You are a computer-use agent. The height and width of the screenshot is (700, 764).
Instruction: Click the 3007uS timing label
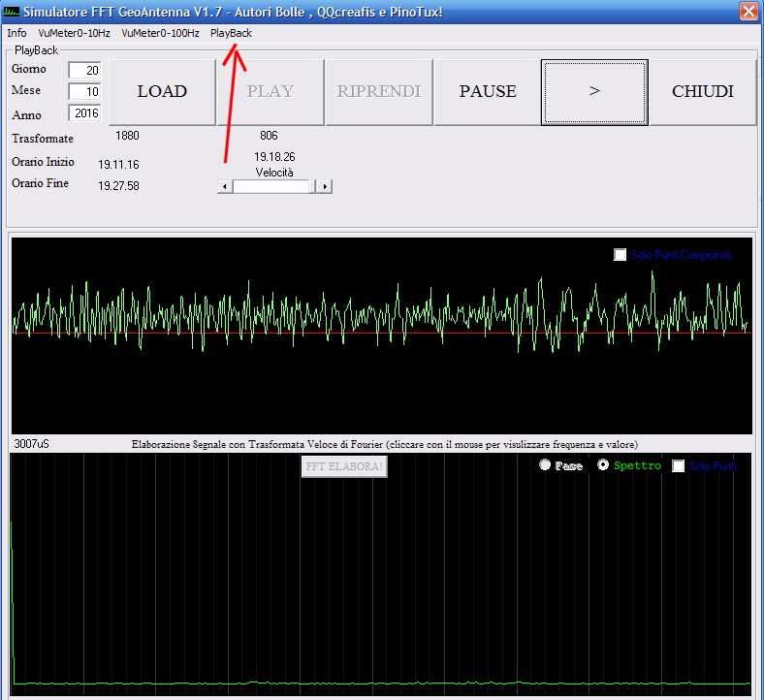31,444
